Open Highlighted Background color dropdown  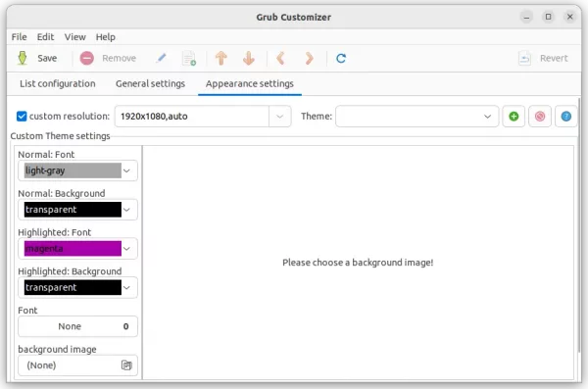126,288
